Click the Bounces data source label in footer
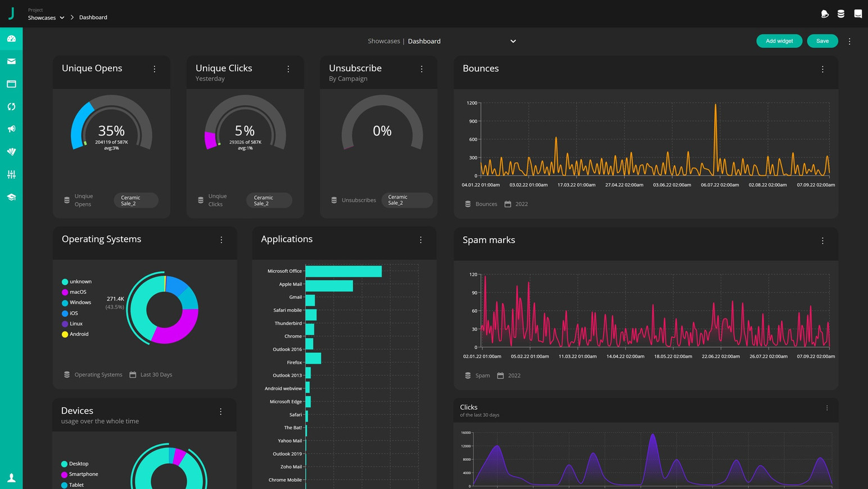868x489 pixels. coord(486,204)
